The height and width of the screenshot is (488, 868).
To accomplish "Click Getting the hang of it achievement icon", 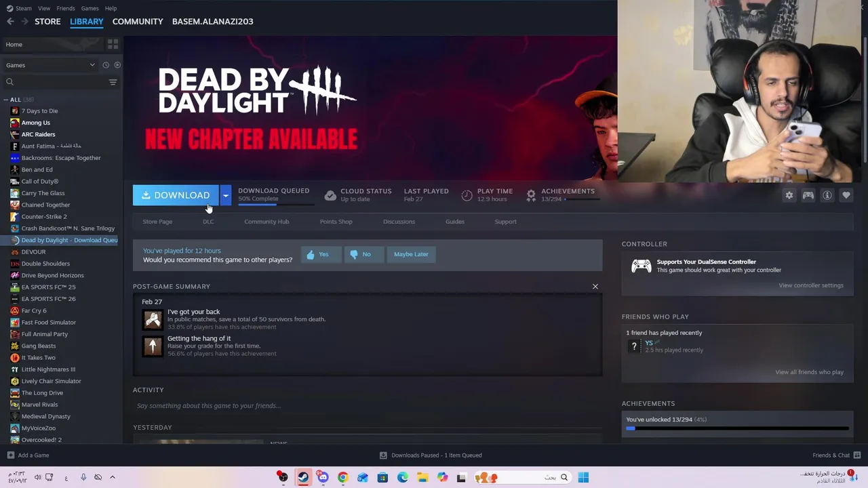I will click(153, 346).
